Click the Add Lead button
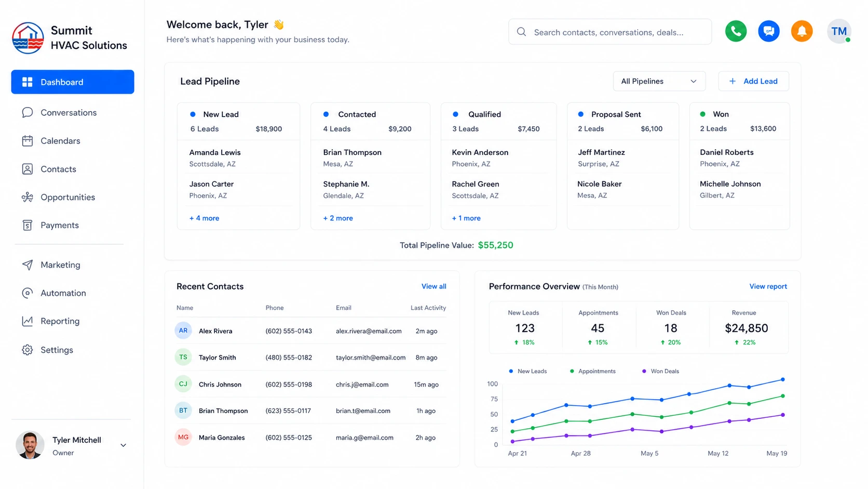Viewport: 868px width, 489px height. click(753, 81)
